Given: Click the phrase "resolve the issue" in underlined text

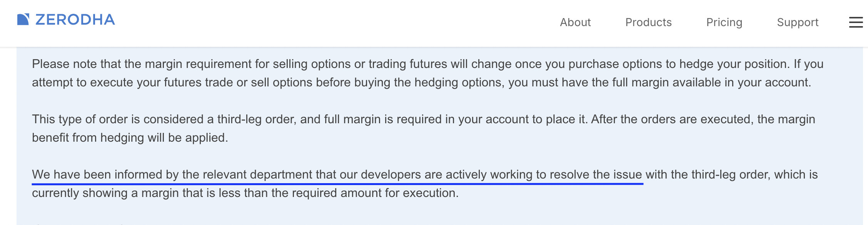Looking at the screenshot, I should 596,175.
